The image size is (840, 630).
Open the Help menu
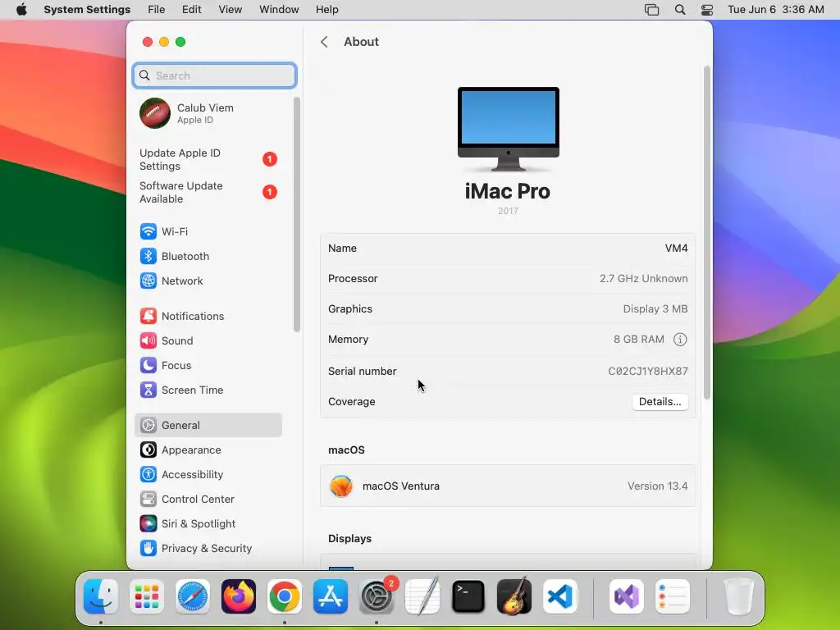pyautogui.click(x=326, y=10)
